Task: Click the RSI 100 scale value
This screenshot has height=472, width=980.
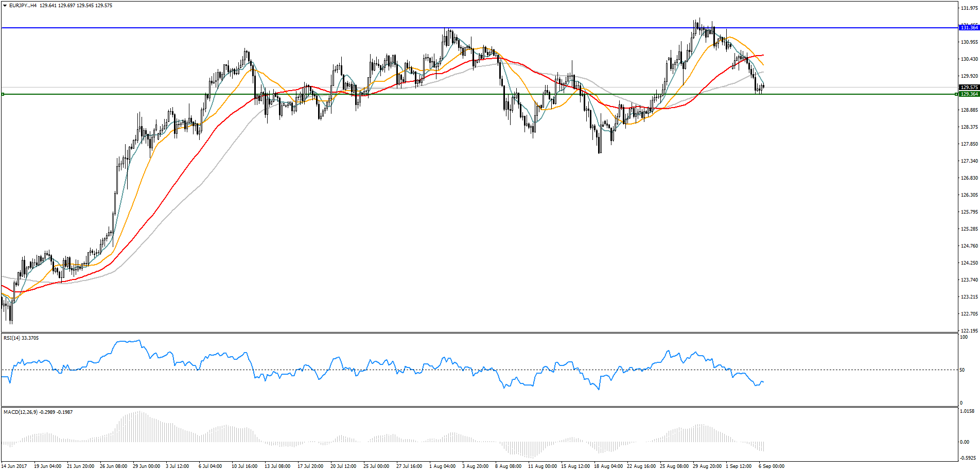Action: pyautogui.click(x=964, y=337)
